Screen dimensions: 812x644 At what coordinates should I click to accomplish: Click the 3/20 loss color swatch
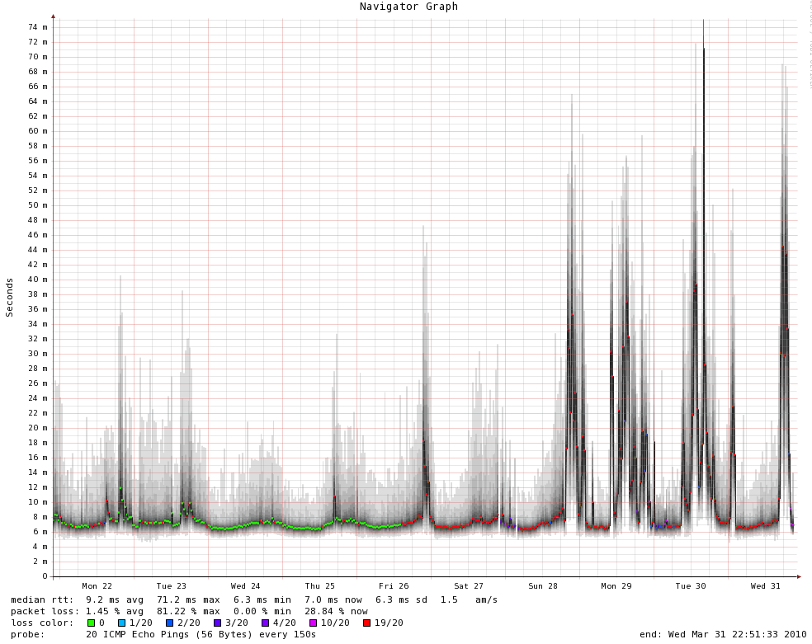coord(218,623)
